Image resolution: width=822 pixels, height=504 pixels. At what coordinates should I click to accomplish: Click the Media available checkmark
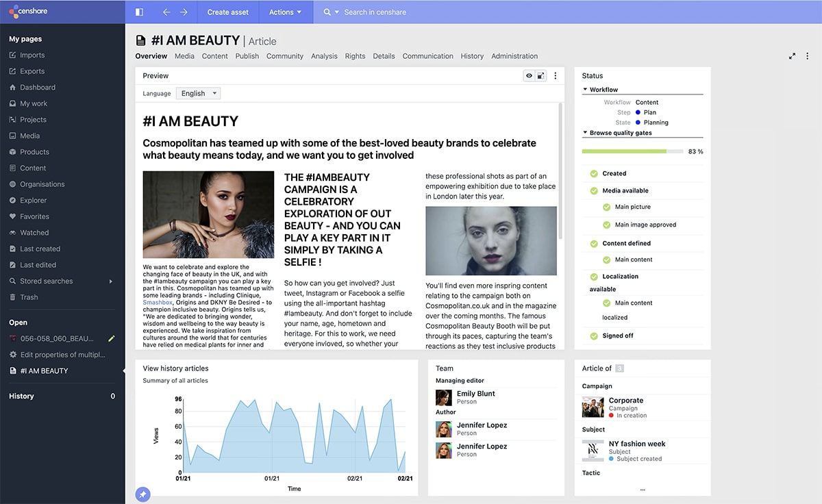tap(594, 191)
